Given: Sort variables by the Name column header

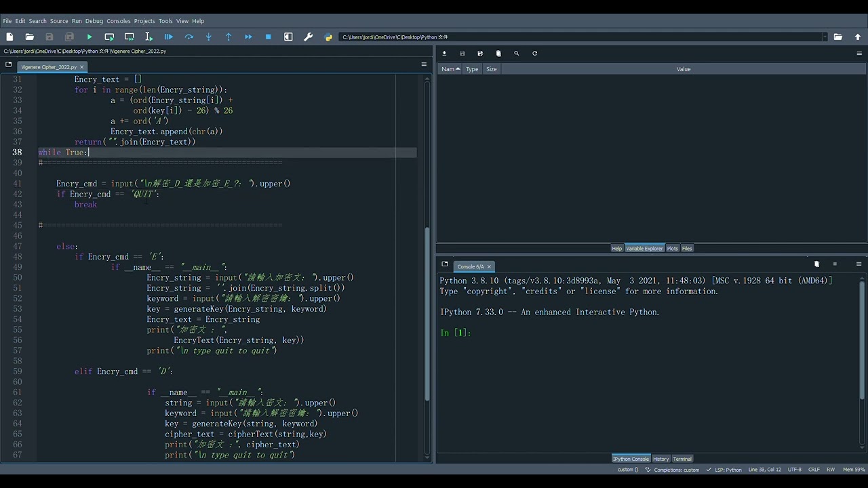Looking at the screenshot, I should coord(450,69).
